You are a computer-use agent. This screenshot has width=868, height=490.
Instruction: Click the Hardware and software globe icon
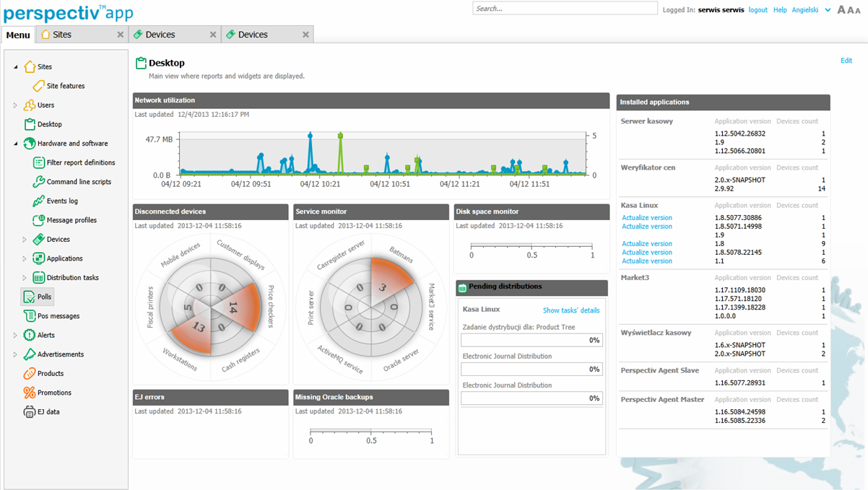(30, 144)
